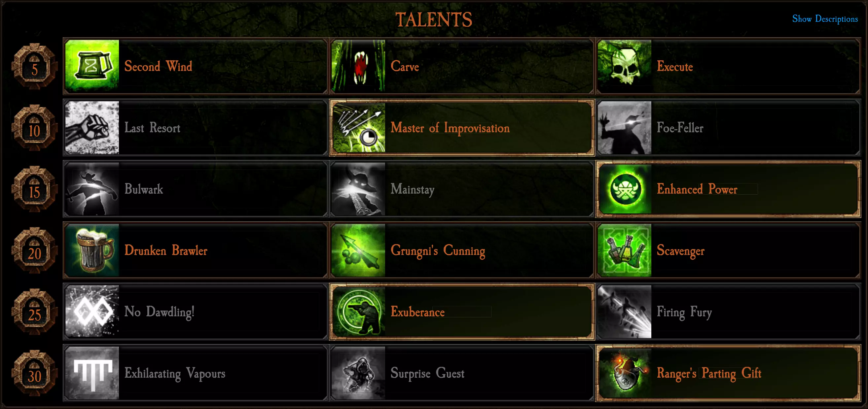
Task: Pick the Firing Fury talent
Action: click(x=728, y=311)
